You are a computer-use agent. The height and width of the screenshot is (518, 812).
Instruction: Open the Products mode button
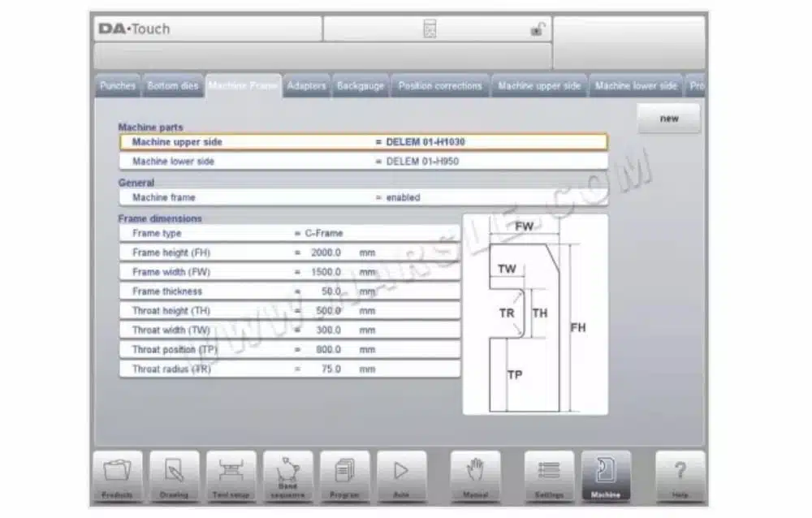point(118,477)
